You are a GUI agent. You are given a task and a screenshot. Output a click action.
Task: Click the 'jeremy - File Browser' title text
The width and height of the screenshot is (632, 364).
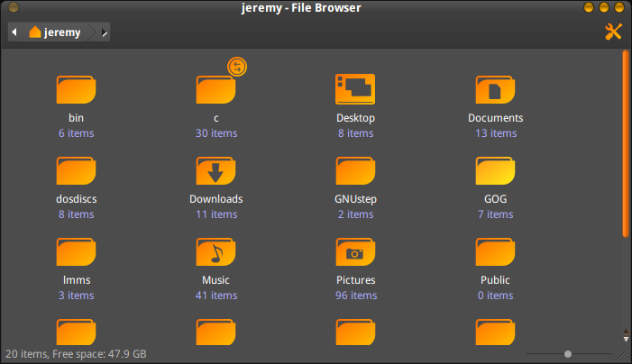click(x=301, y=7)
